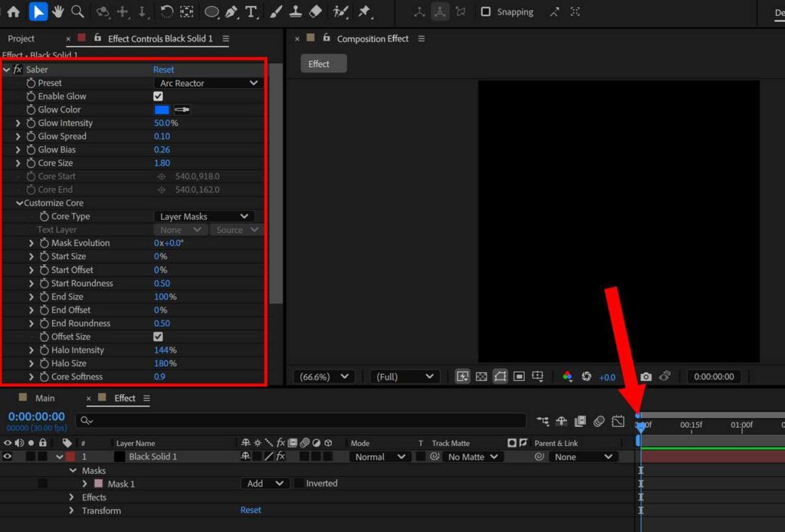The width and height of the screenshot is (785, 532).
Task: Toggle the Saber fx effect switch
Action: [x=18, y=69]
